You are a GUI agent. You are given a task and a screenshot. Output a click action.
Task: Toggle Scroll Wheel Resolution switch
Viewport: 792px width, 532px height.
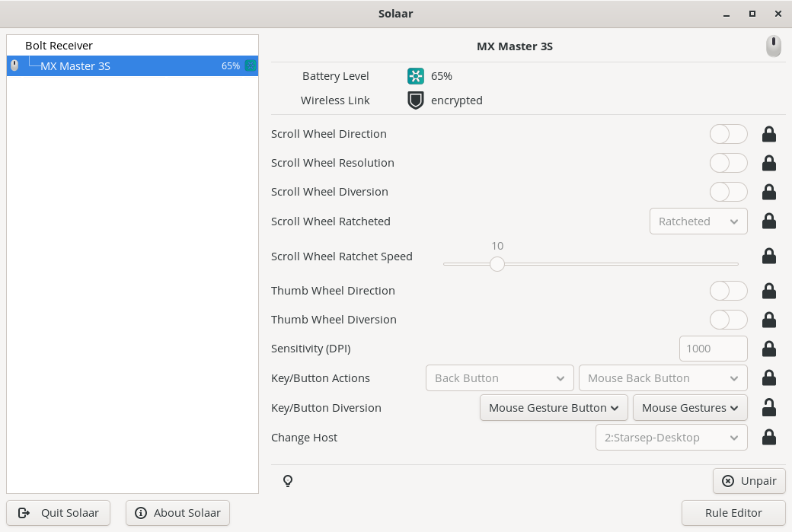tap(728, 163)
